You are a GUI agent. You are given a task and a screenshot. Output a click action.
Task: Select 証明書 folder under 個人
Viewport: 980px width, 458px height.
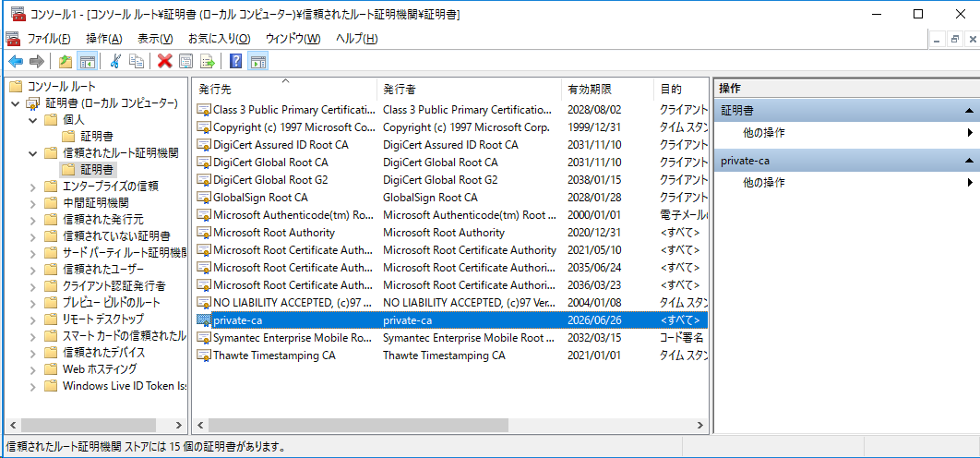tap(97, 136)
